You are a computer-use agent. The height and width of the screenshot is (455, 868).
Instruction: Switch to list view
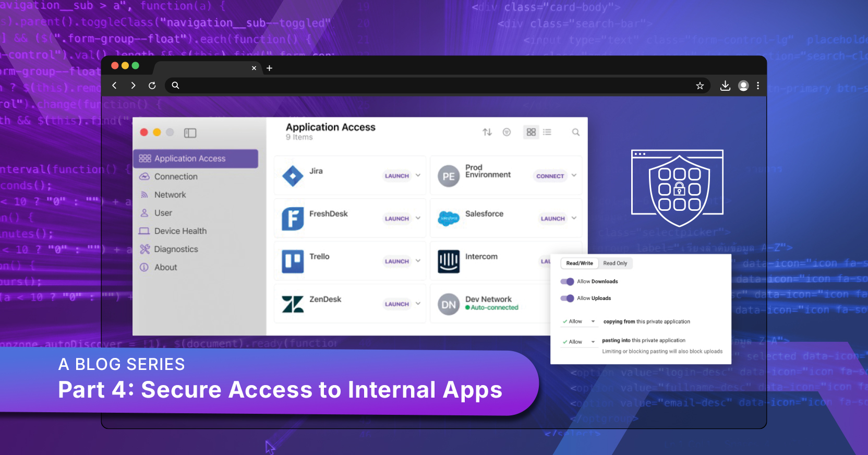coord(547,132)
